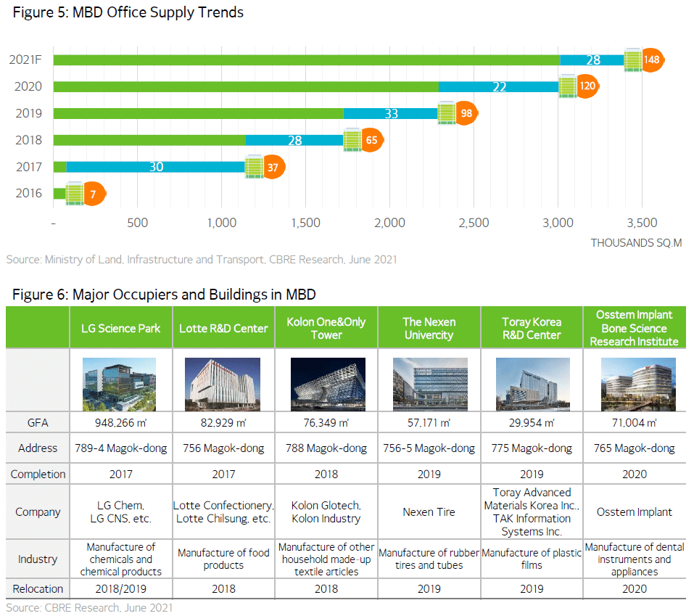Click the 'LG Science Park' column header
Screen dimensions: 694x616
pos(121,328)
